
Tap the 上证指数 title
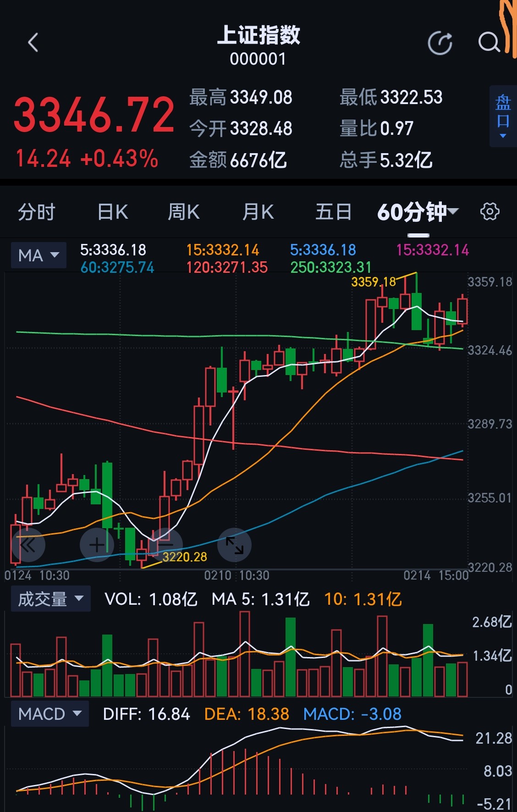(258, 35)
